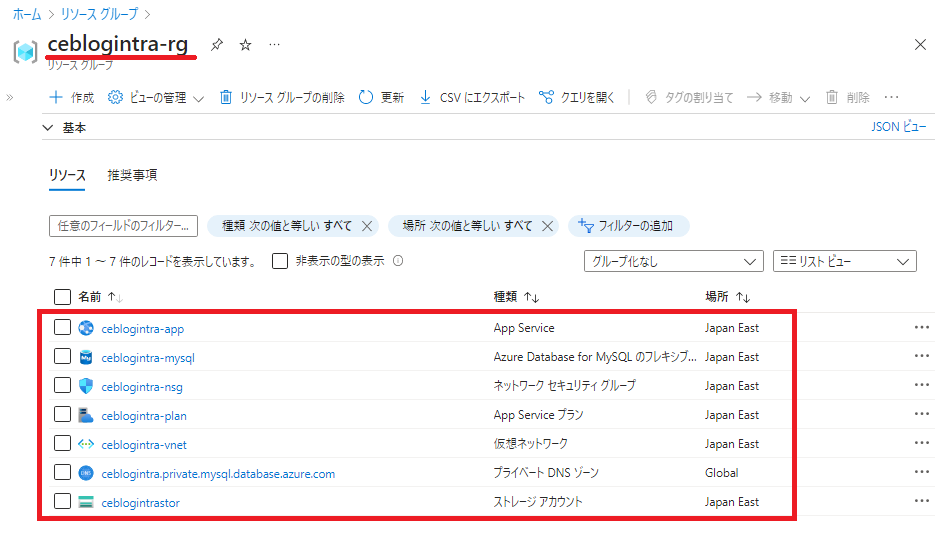Click the DNS icon of private zone
949x534 pixels.
tap(86, 473)
